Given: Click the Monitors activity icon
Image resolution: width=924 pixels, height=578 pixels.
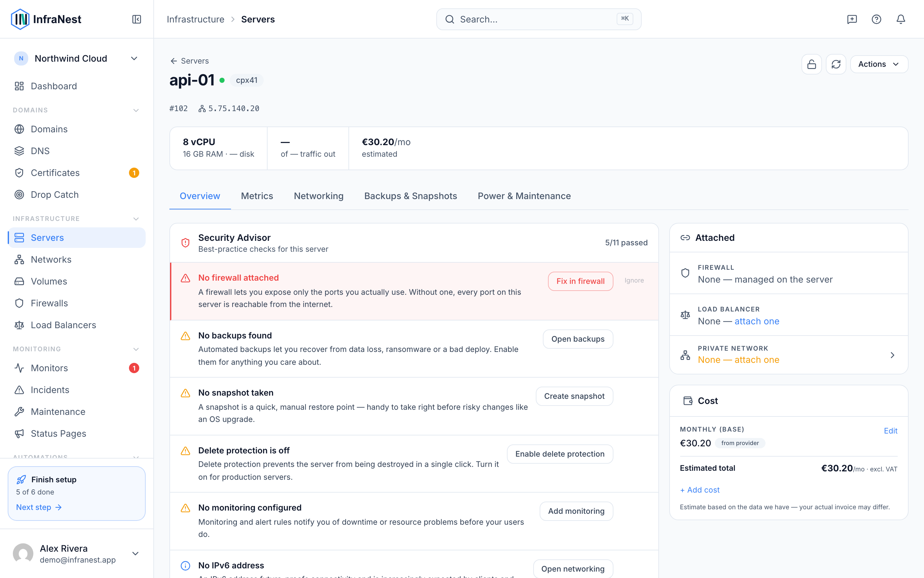Looking at the screenshot, I should (19, 368).
